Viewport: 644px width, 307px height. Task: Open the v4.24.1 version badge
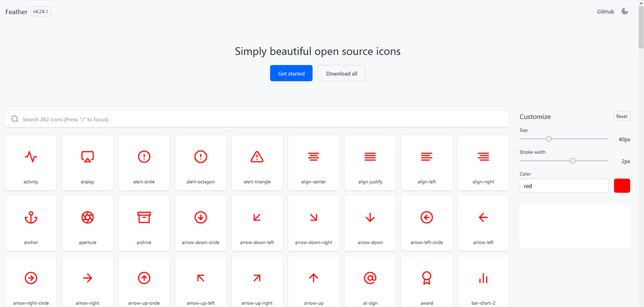pos(41,12)
